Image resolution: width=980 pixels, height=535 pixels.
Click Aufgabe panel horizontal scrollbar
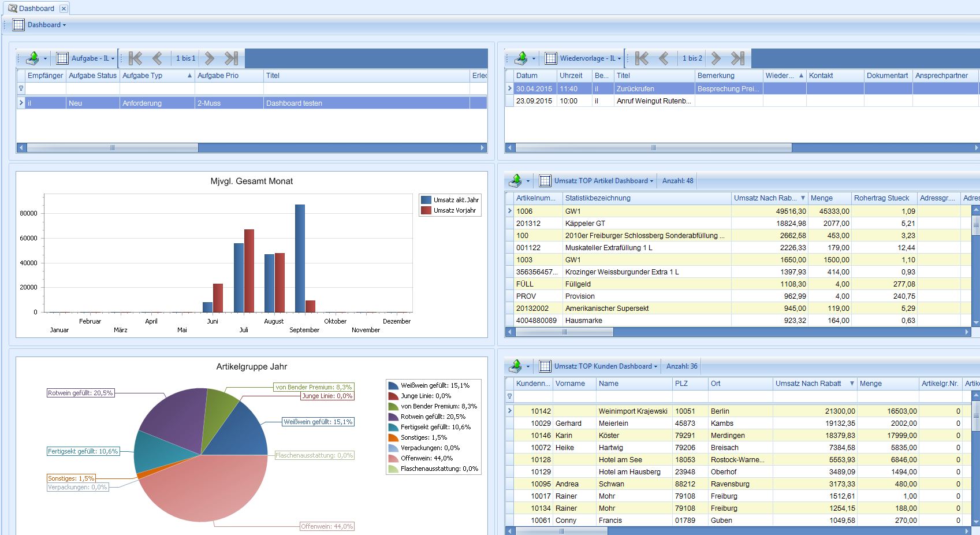[113, 148]
